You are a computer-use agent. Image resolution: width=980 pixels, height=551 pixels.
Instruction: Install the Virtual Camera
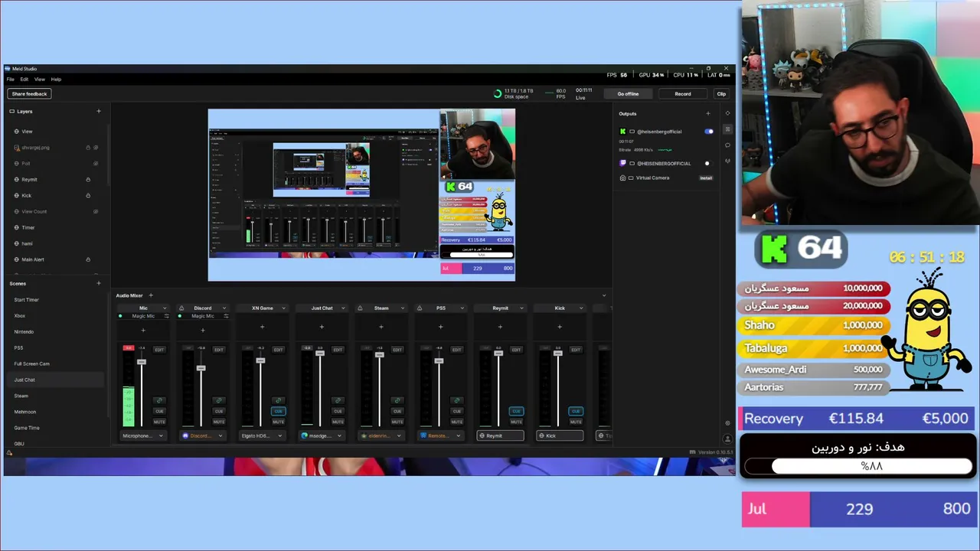pos(706,178)
